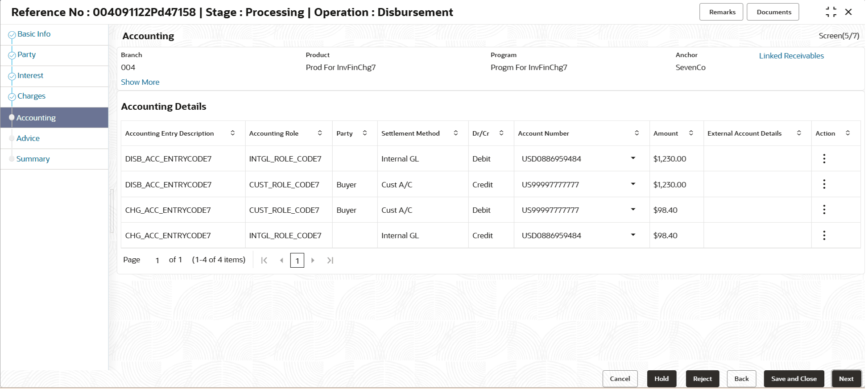
Task: Click Program value Progm For InvFinChg7
Action: (x=529, y=67)
